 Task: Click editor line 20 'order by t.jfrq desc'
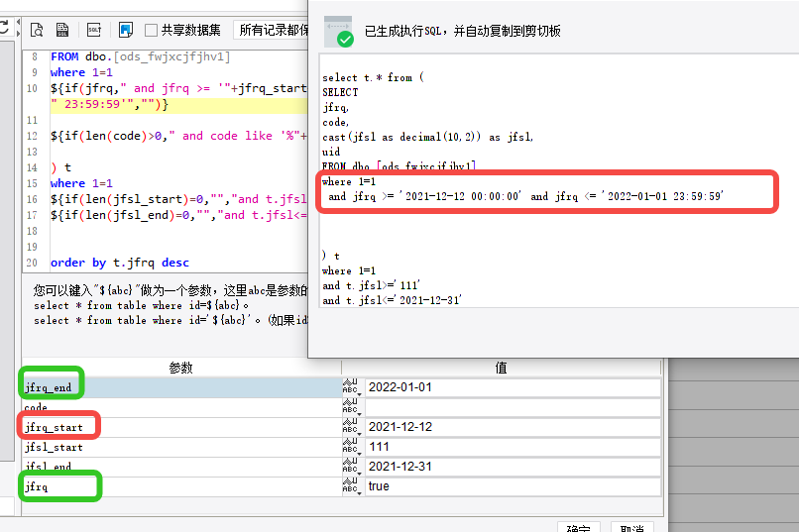coord(120,263)
